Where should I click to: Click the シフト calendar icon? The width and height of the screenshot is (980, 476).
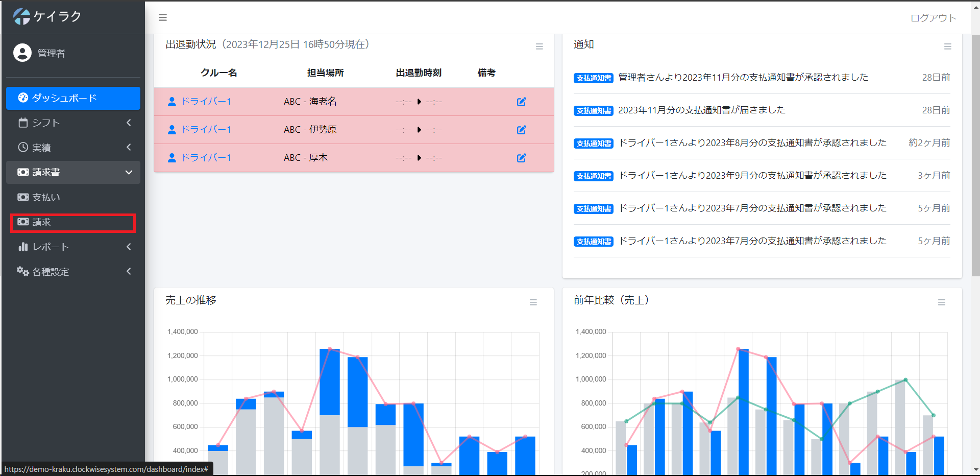[23, 123]
